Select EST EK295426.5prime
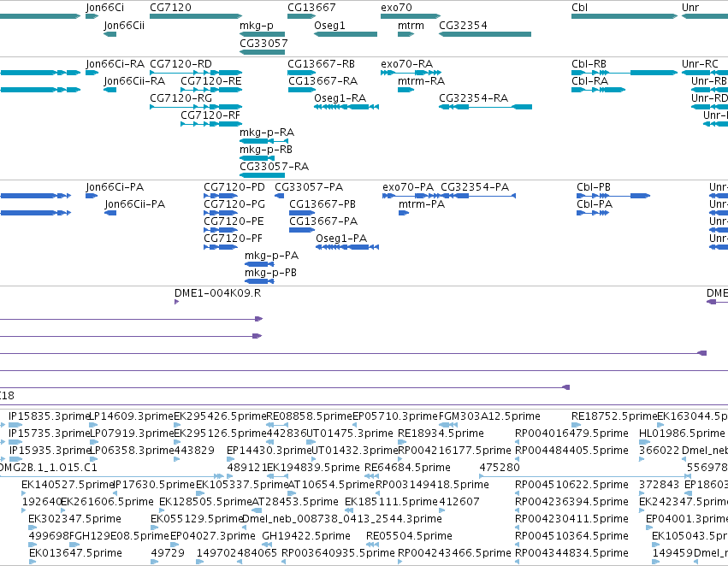The image size is (728, 566). pyautogui.click(x=176, y=425)
